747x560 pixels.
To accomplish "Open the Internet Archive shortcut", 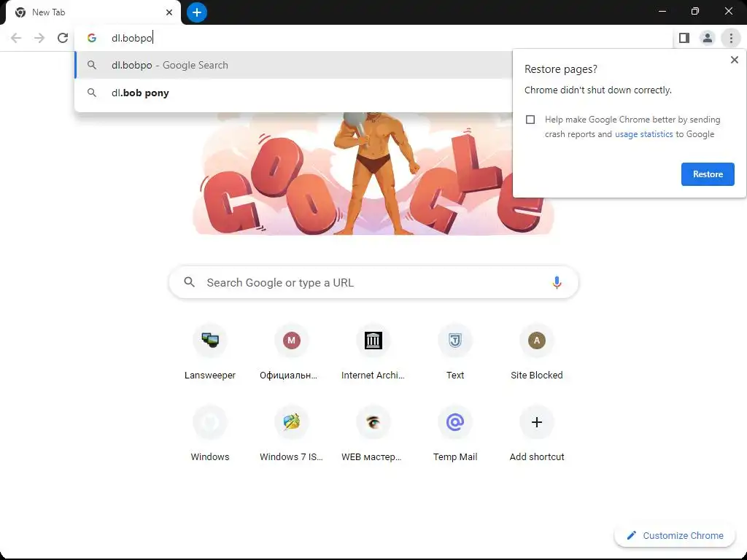I will 373,353.
